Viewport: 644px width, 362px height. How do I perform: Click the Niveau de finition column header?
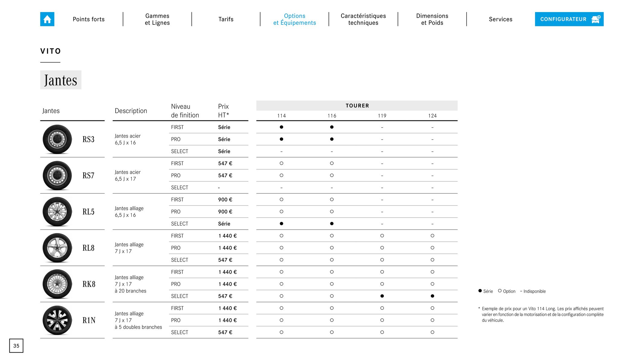(x=185, y=111)
